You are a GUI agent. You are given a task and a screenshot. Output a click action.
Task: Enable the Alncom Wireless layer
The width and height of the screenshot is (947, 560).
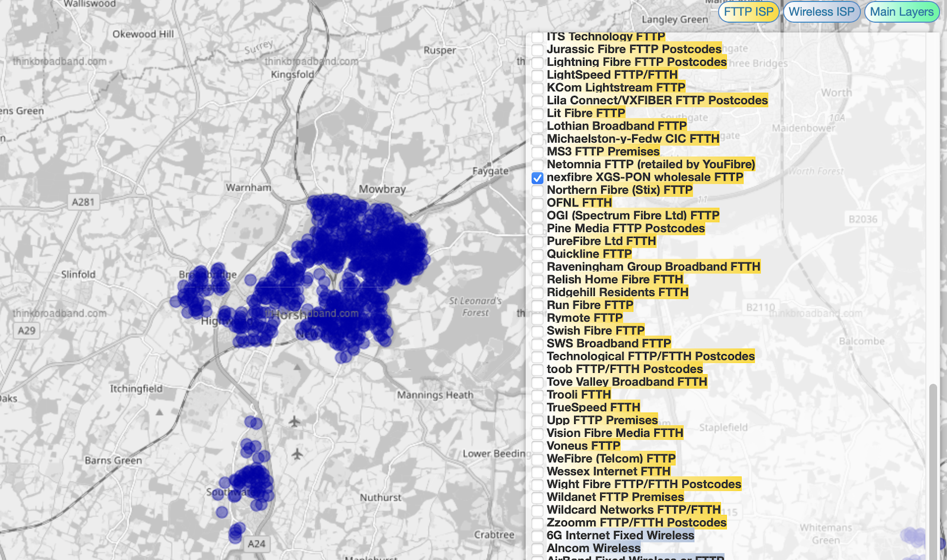point(537,548)
